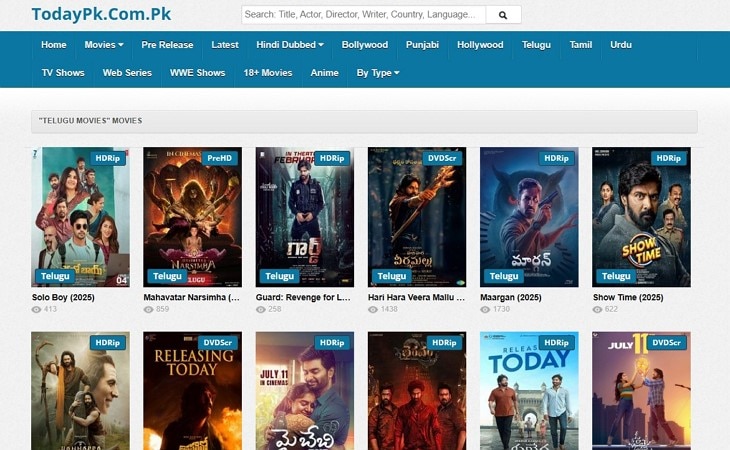Viewport: 730px width, 450px height.
Task: Open Guard: Revenge for L... title link
Action: click(303, 297)
